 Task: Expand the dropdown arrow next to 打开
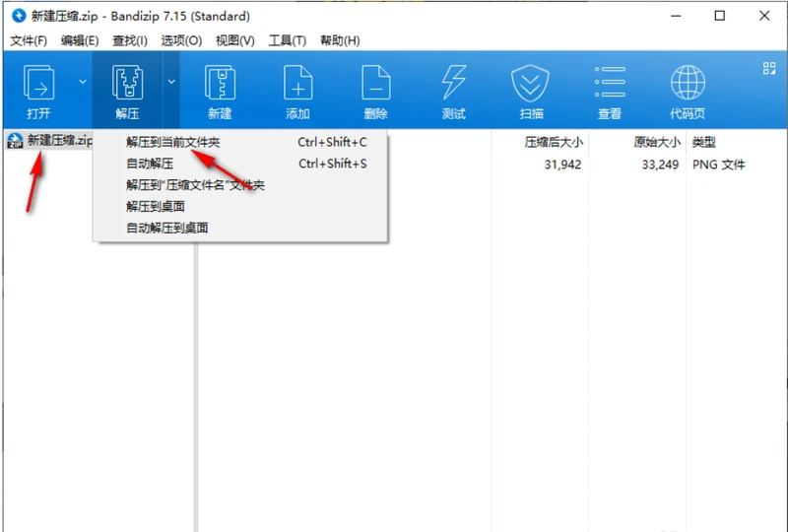pos(83,82)
